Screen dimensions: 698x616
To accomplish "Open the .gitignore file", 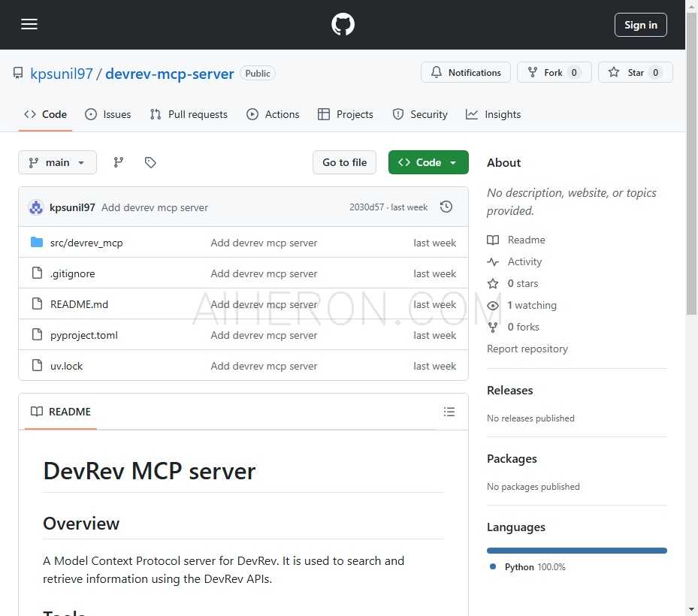I will coord(73,273).
